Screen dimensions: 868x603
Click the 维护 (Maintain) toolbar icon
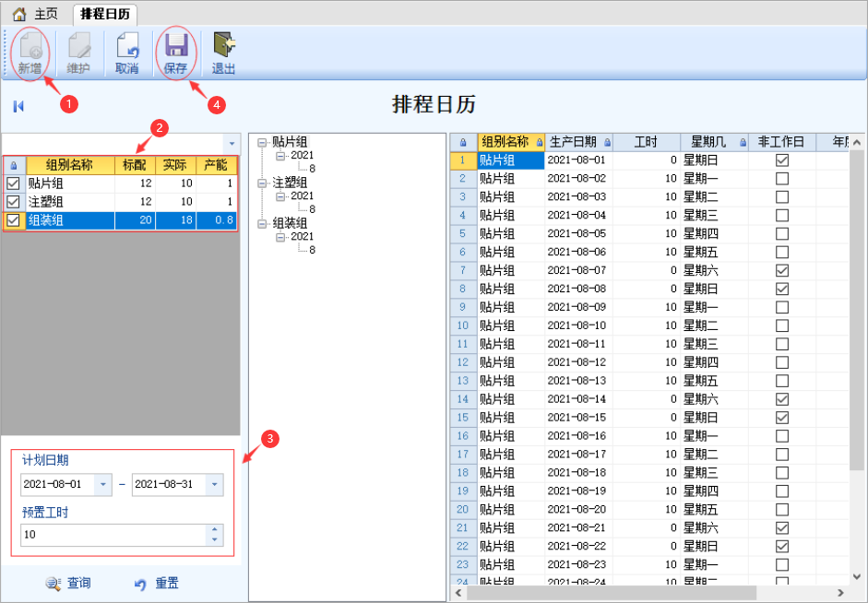point(79,45)
